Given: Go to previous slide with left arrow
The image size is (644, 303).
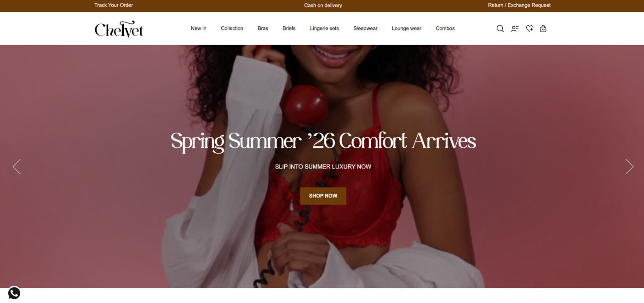Looking at the screenshot, I should pos(17,167).
